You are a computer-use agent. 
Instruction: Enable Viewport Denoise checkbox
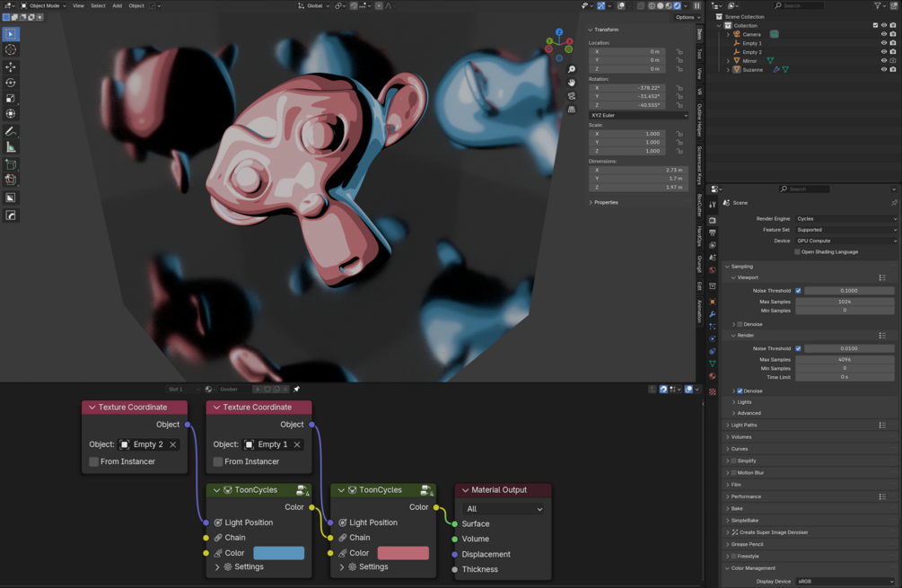740,324
